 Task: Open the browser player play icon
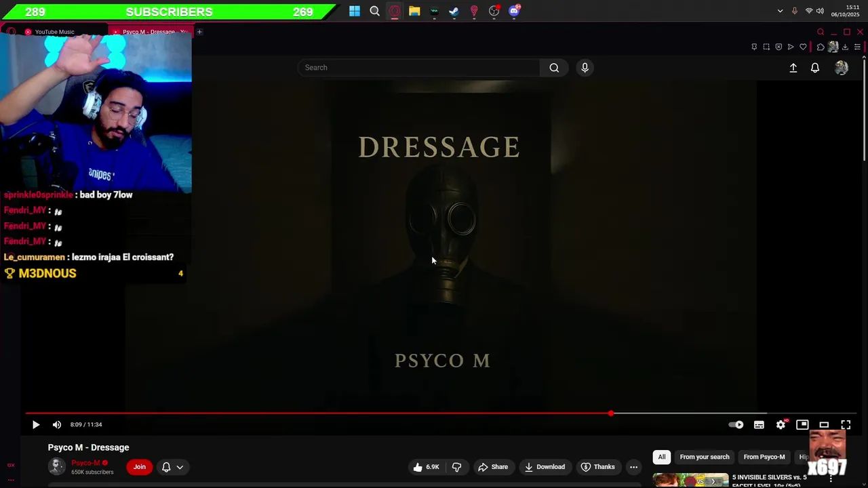[791, 47]
